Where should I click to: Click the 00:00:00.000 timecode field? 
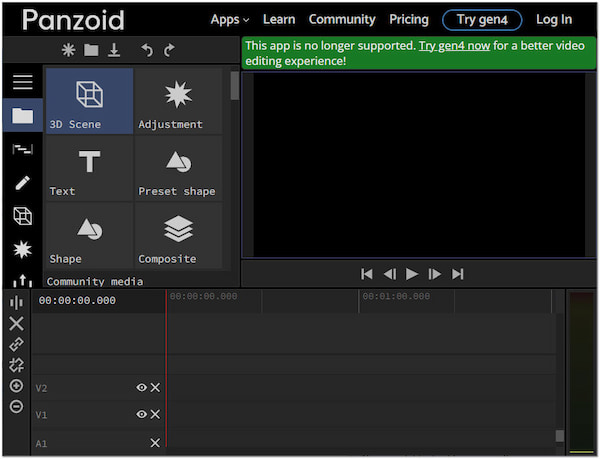coord(77,301)
